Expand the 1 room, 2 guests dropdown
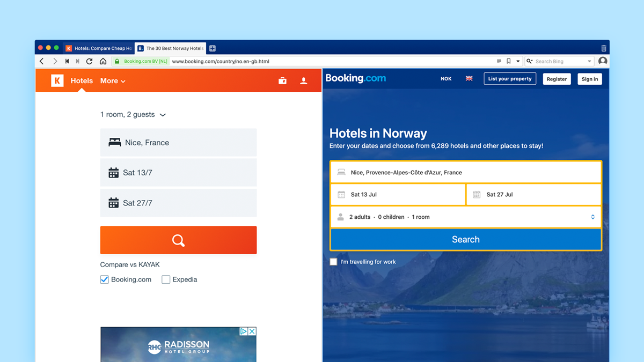This screenshot has width=644, height=362. (x=133, y=115)
